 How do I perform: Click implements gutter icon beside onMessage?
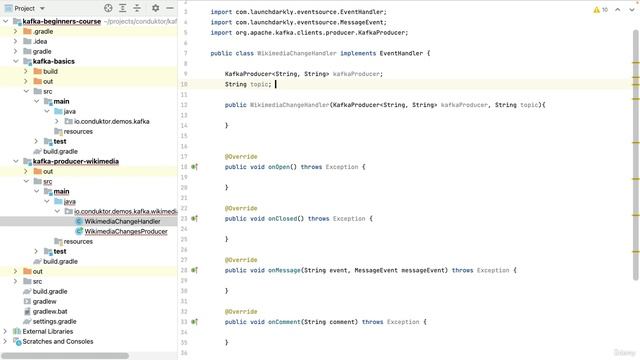point(195,270)
